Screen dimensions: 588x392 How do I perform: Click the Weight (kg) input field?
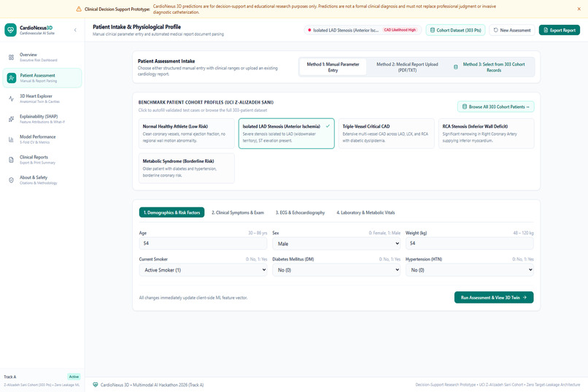pos(470,243)
